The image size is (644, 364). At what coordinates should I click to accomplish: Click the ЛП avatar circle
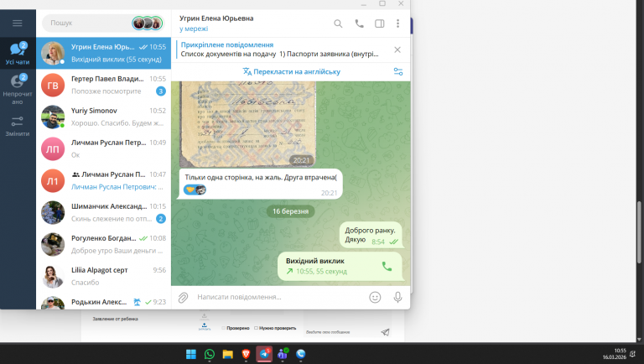click(x=53, y=148)
